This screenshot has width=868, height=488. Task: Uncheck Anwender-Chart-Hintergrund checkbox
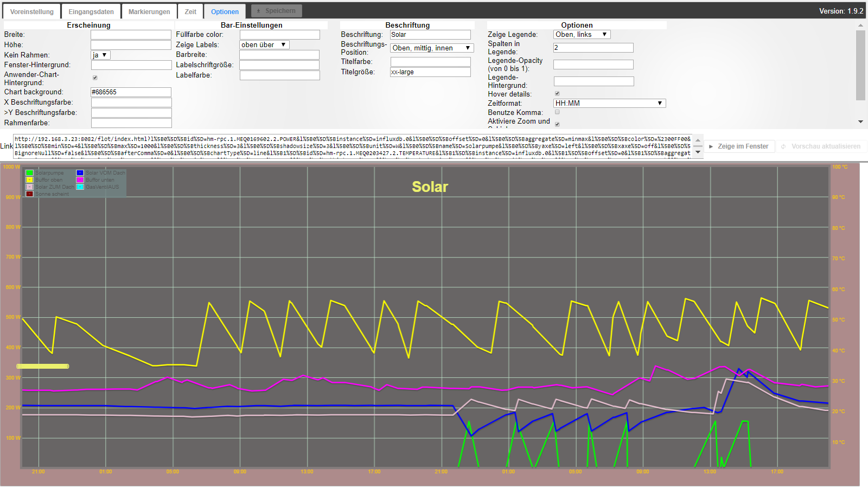(x=95, y=78)
